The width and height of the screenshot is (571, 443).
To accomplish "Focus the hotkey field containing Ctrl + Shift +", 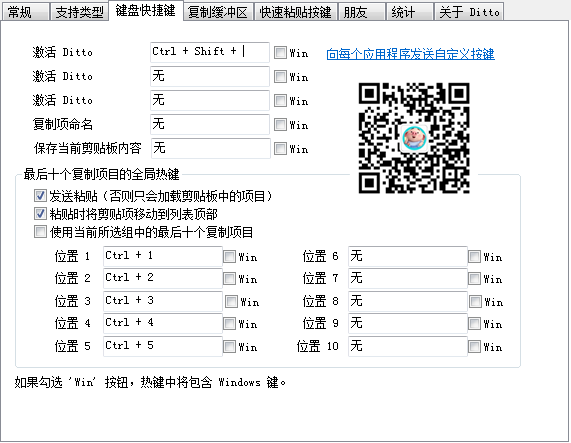I will [210, 52].
